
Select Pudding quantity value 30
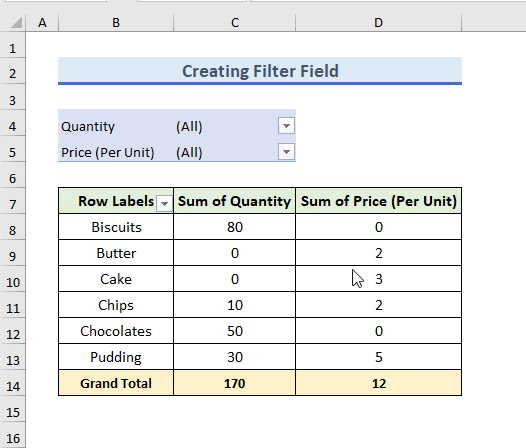234,357
